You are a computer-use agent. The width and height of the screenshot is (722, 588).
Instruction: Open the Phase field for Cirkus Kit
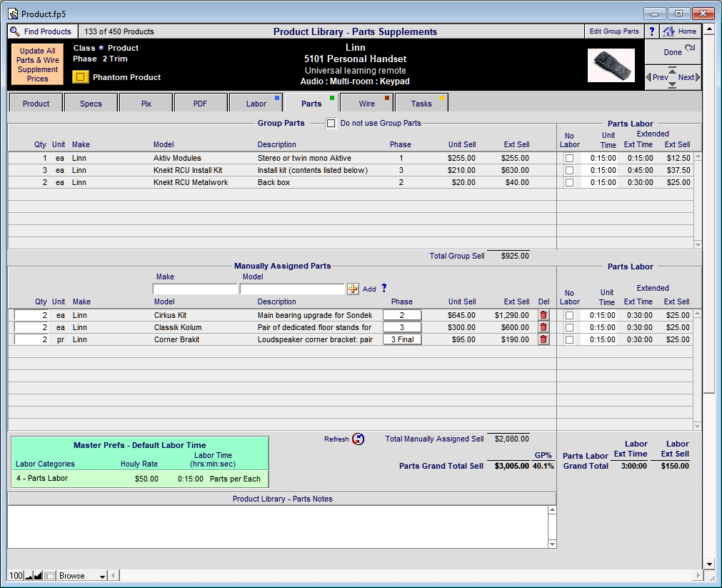click(x=402, y=315)
